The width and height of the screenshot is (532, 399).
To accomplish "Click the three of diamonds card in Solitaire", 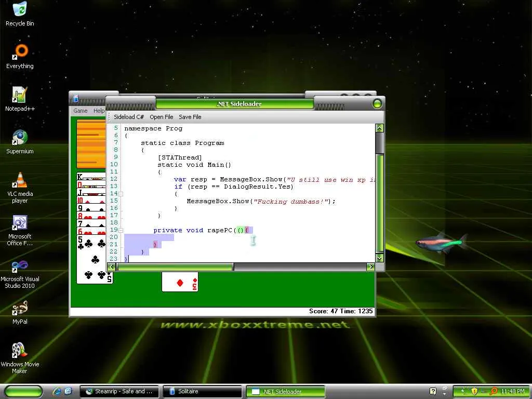I will [180, 282].
